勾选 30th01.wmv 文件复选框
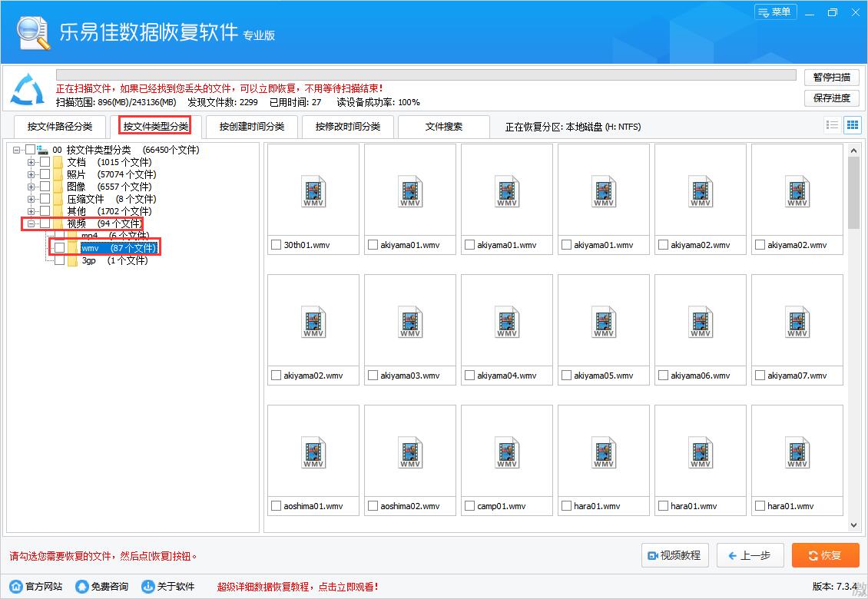 (277, 245)
